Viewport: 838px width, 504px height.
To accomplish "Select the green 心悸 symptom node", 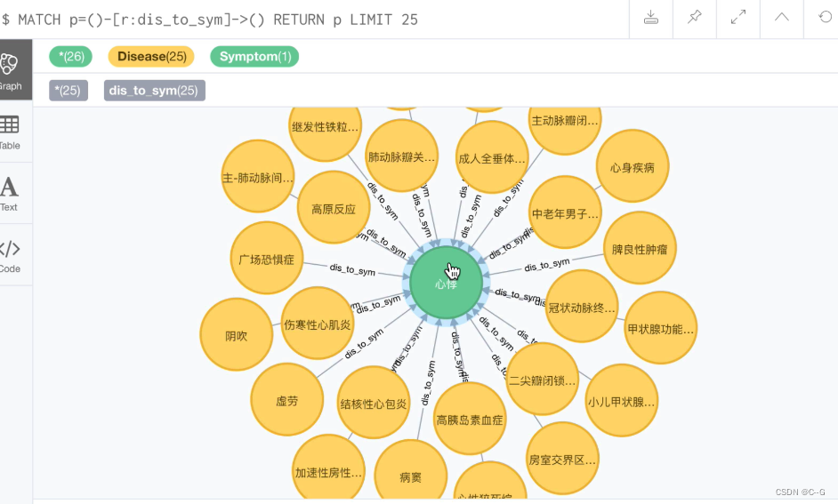I will pyautogui.click(x=447, y=283).
